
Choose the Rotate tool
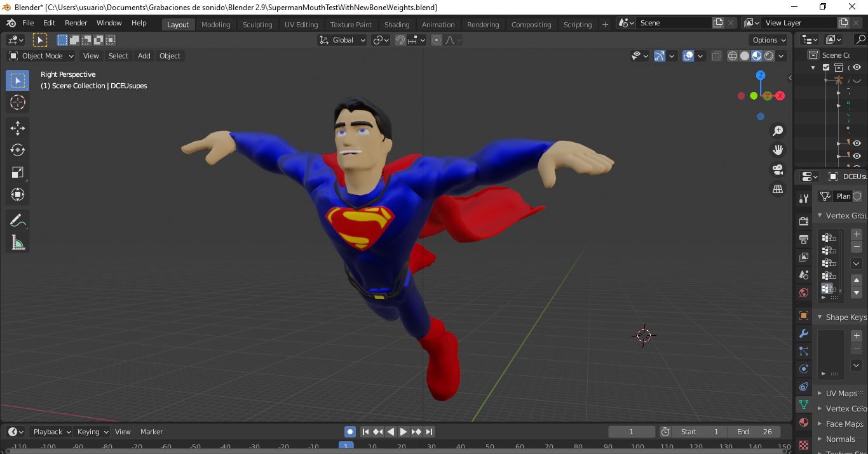[x=18, y=150]
